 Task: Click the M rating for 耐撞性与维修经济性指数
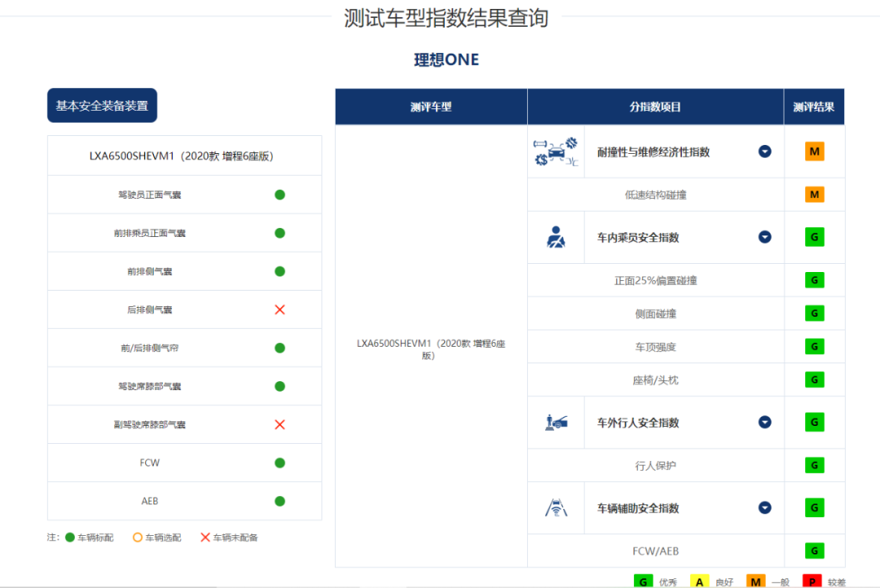coord(814,151)
